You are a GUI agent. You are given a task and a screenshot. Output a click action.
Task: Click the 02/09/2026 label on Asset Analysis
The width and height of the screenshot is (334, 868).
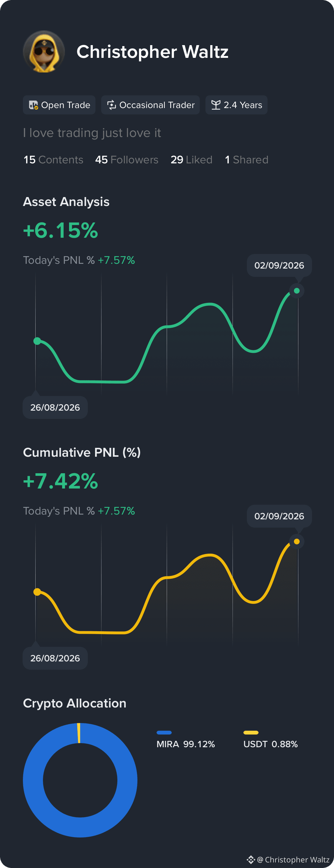tap(279, 265)
